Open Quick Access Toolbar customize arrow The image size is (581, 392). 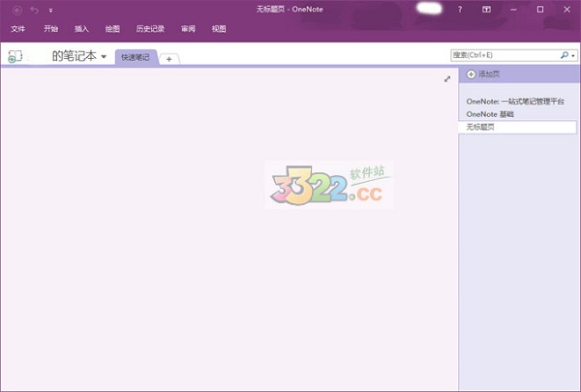pos(50,11)
